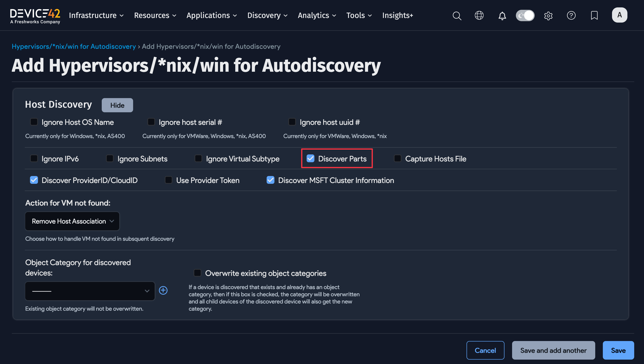The image size is (644, 364).
Task: Open notifications via the bell icon
Action: coord(502,16)
